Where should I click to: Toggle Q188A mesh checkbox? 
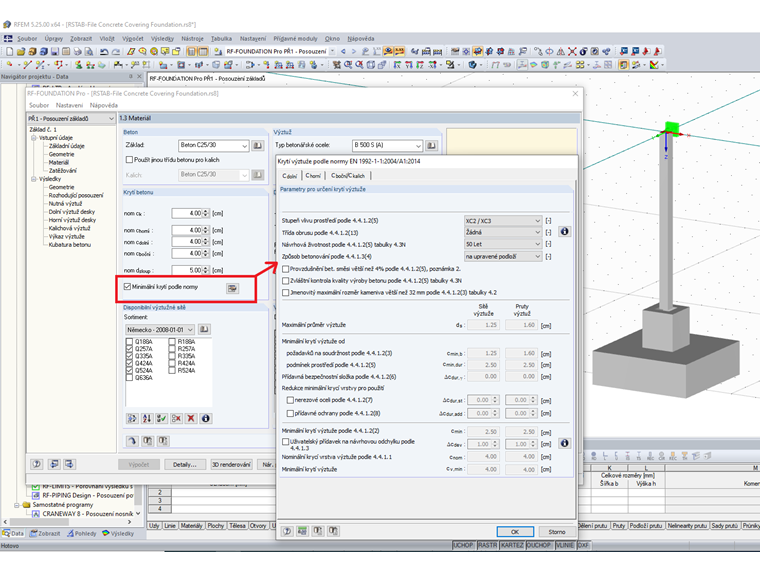pos(129,342)
